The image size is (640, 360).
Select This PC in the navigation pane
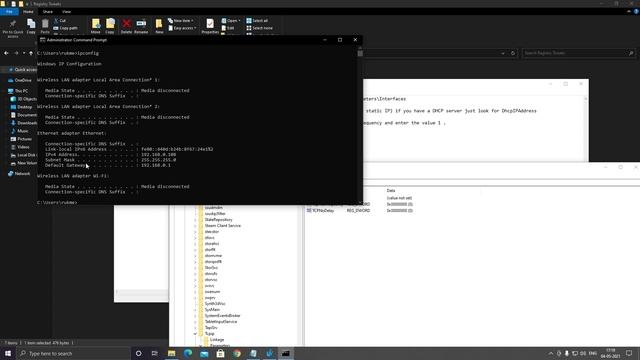(18, 91)
